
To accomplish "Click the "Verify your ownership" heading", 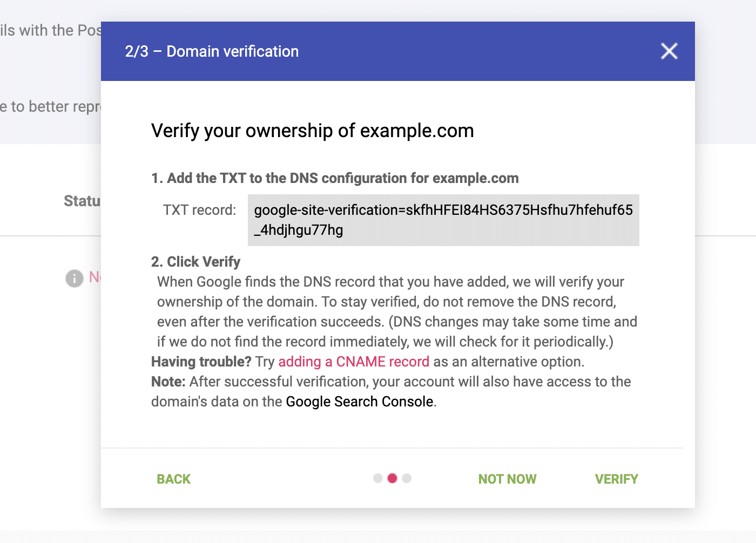I will (x=312, y=130).
